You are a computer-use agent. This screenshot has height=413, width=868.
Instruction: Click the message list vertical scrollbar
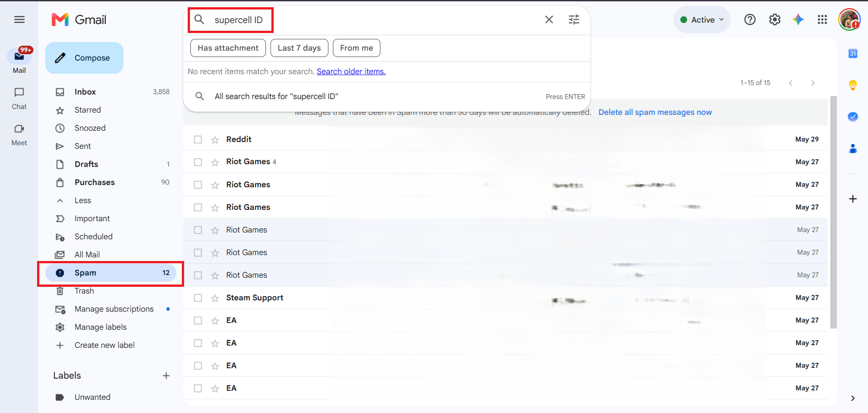(834, 212)
